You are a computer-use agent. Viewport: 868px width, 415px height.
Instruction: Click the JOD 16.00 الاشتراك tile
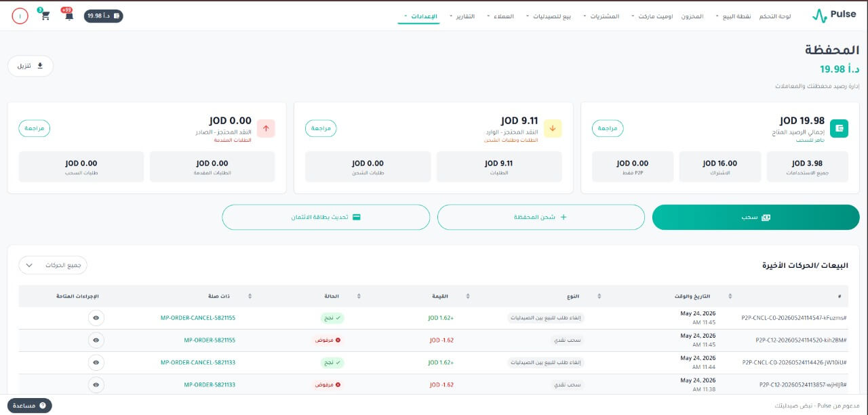pyautogui.click(x=720, y=167)
